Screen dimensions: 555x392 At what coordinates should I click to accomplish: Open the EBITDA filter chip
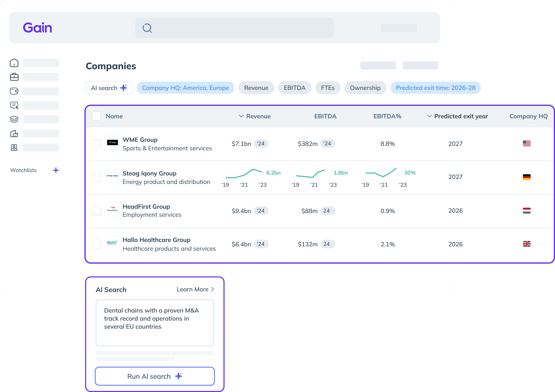pyautogui.click(x=294, y=88)
